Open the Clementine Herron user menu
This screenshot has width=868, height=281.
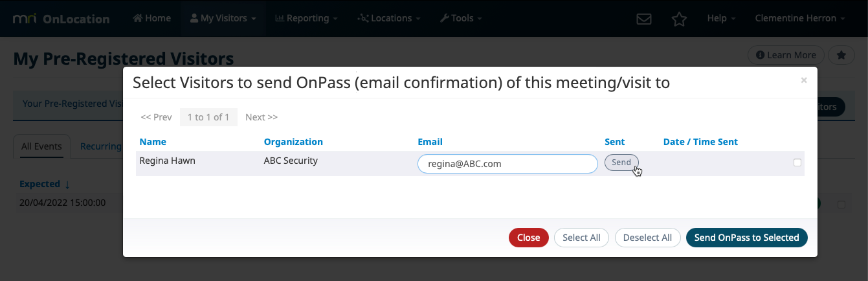click(x=800, y=18)
